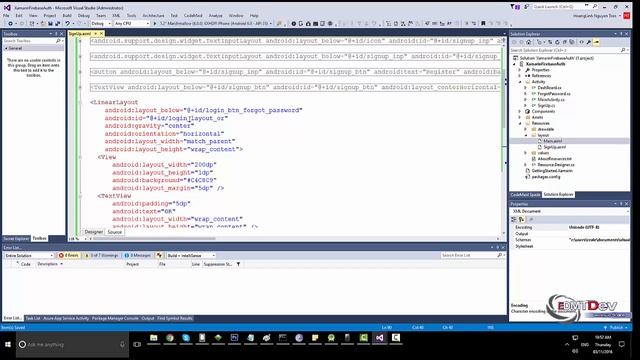Click Task View icon on taskbar
The image size is (640, 360).
click(137, 344)
